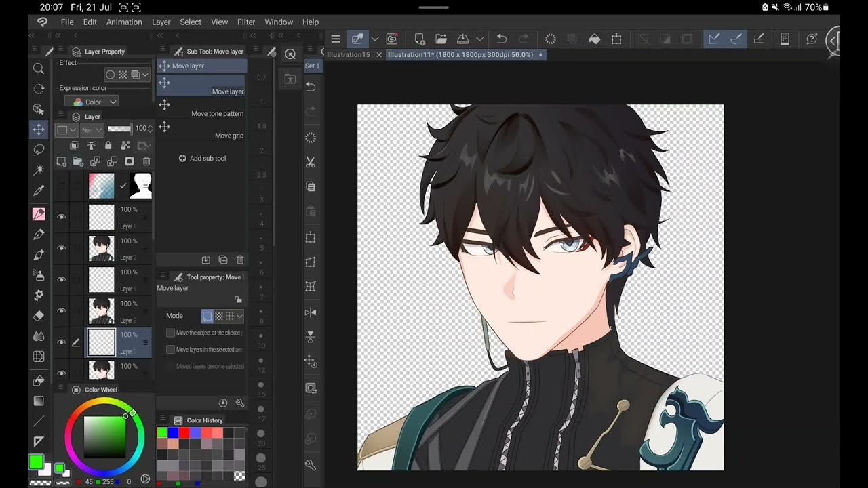Image resolution: width=868 pixels, height=488 pixels.
Task: Open the File menu
Action: click(67, 22)
